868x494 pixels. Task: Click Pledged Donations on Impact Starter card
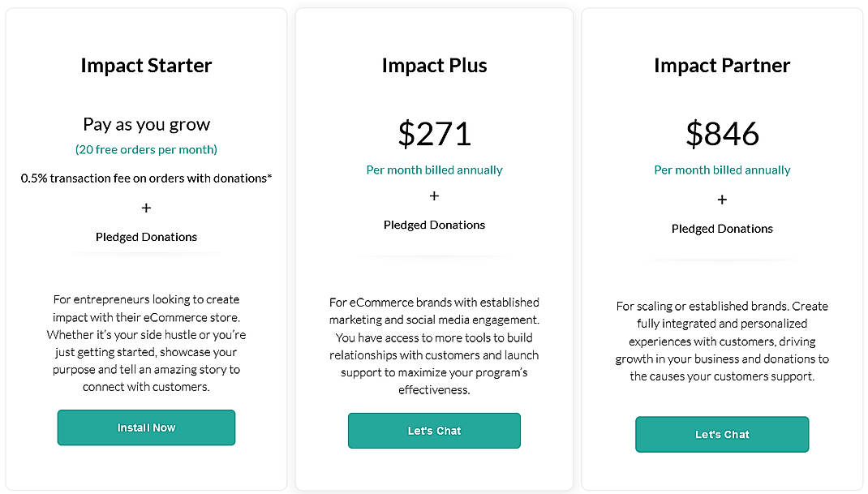146,237
